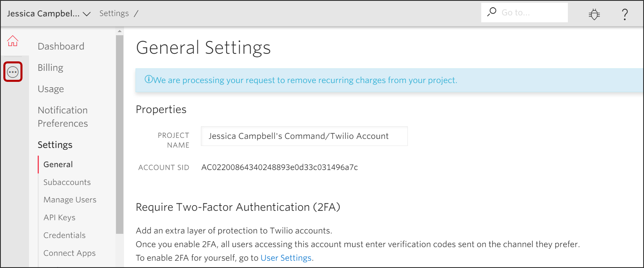
Task: Open Notification Preferences page
Action: (63, 117)
